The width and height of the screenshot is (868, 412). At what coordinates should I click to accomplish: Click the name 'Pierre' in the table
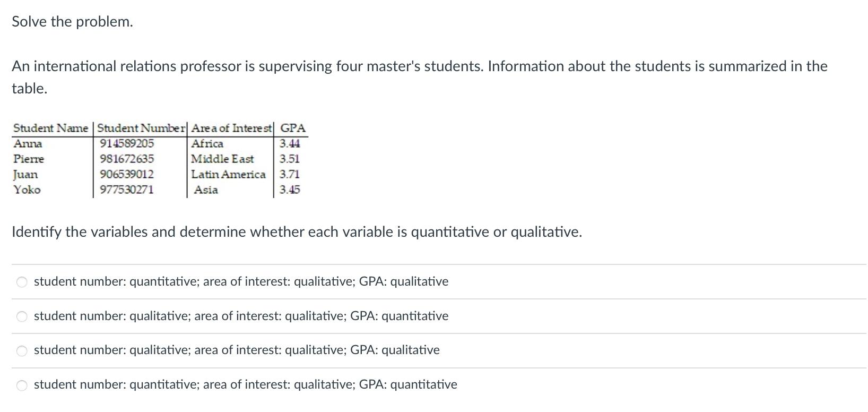pyautogui.click(x=29, y=159)
